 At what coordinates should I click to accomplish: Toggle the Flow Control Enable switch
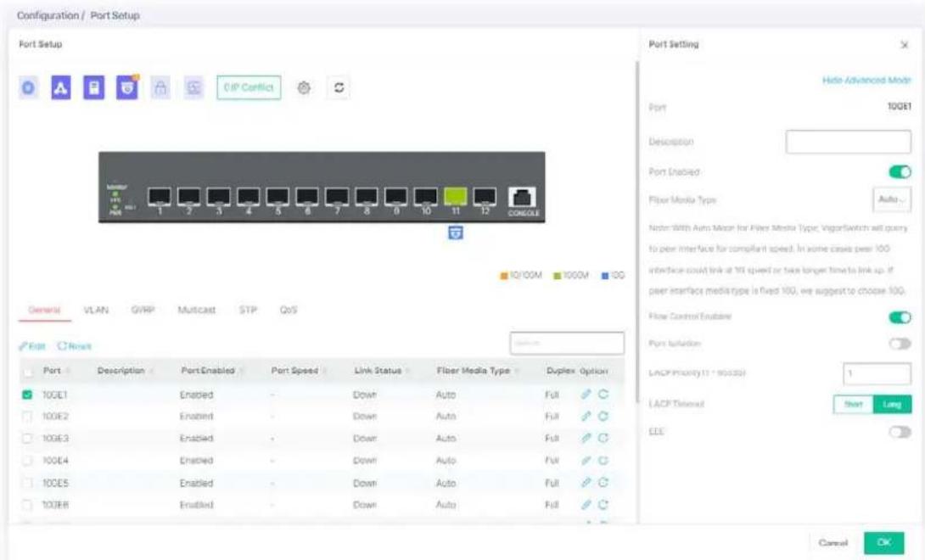[x=900, y=317]
